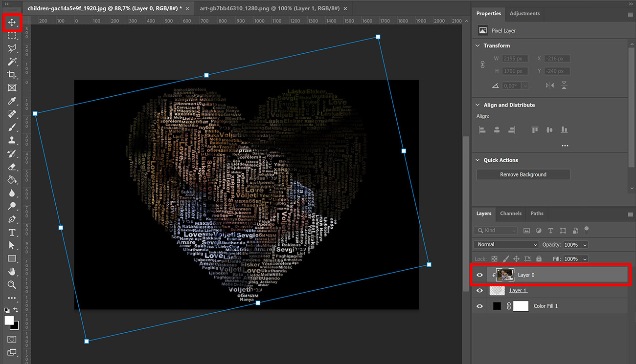Select the Zoom tool

point(12,285)
